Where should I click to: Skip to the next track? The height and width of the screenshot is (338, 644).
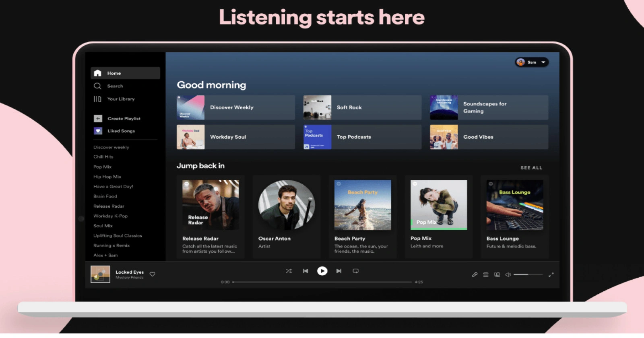[339, 271]
